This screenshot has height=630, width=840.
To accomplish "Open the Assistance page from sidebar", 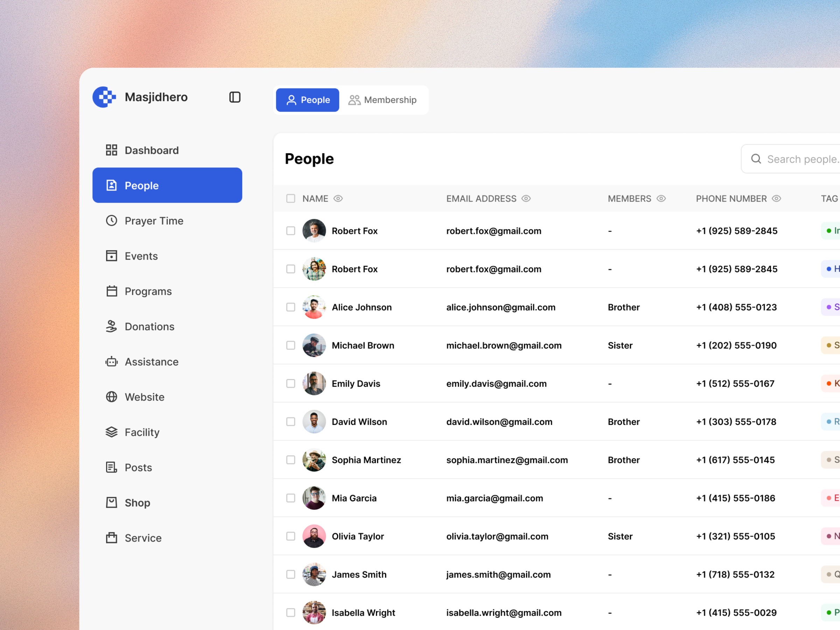I will 111,362.
